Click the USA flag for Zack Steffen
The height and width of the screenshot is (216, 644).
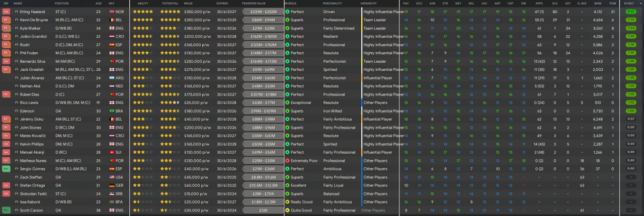tap(112, 177)
